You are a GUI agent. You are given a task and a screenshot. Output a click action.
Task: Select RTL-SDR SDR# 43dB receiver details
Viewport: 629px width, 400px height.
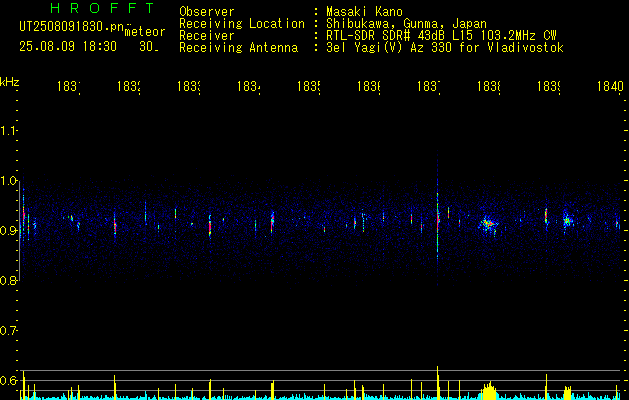pos(441,36)
